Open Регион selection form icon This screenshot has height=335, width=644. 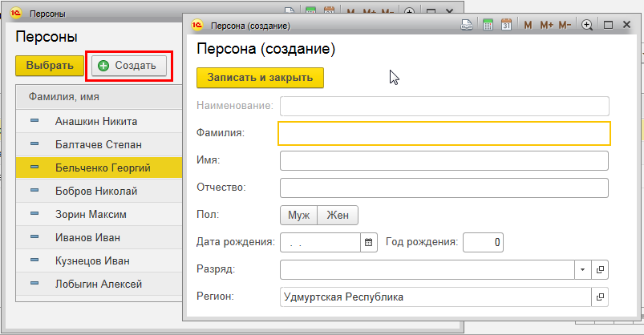click(600, 297)
